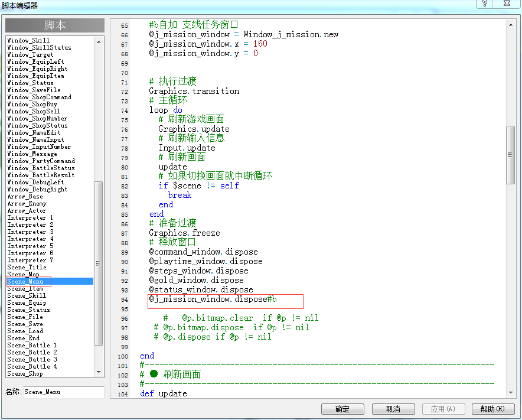Select Scene_End script
522x420 pixels.
(x=23, y=338)
